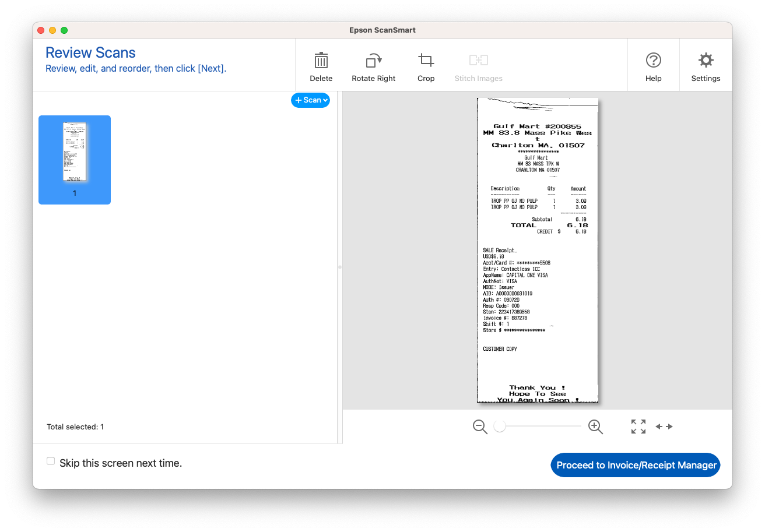Click the yellow minimize window button
Viewport: 765px width, 532px height.
click(x=52, y=30)
